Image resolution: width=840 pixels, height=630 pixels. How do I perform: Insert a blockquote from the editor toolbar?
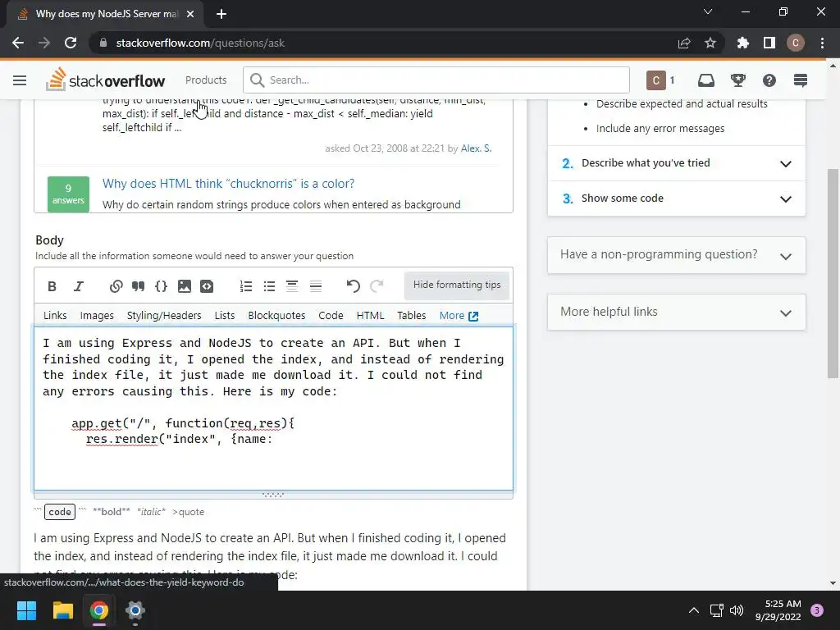pos(138,286)
